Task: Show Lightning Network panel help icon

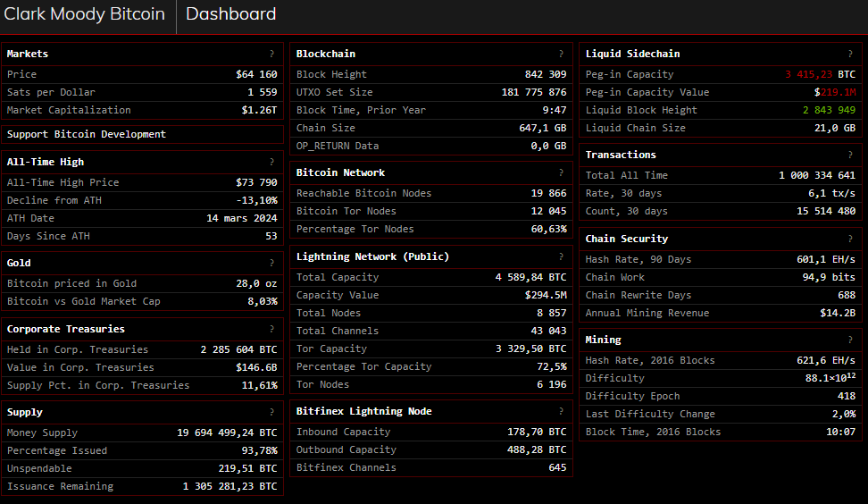Action: pos(561,257)
